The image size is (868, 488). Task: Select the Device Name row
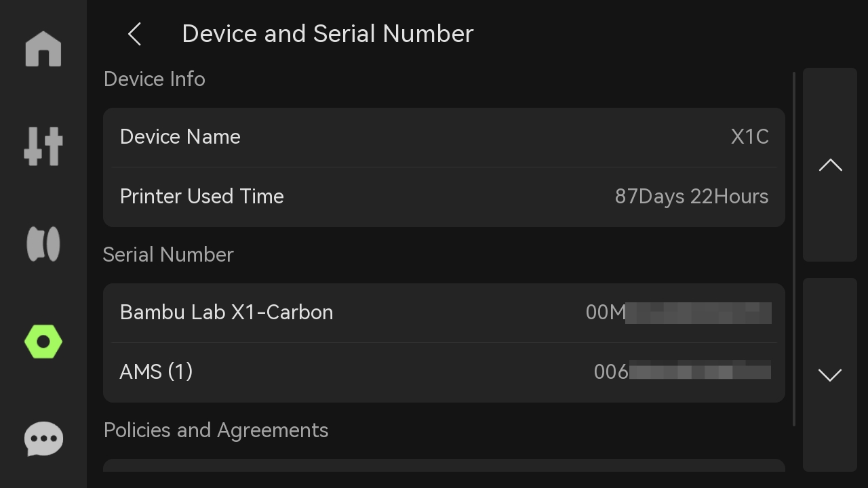444,138
